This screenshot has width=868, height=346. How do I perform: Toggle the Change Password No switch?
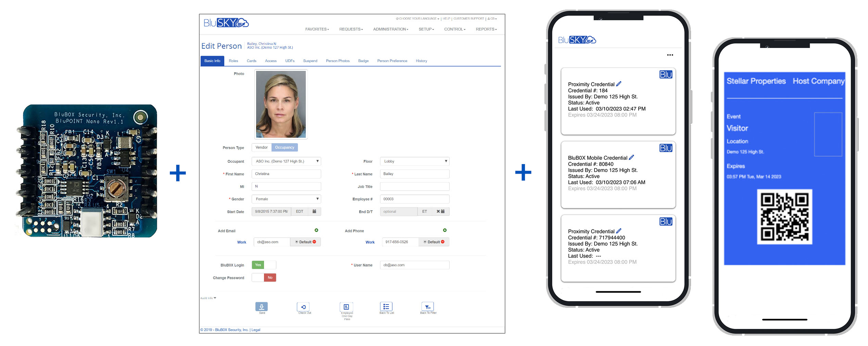[x=264, y=277]
